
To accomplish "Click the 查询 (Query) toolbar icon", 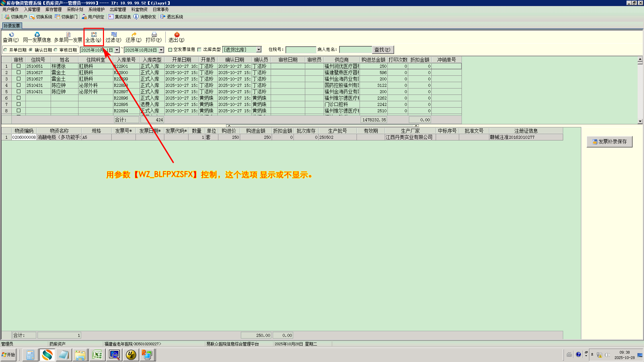I will coord(11,35).
